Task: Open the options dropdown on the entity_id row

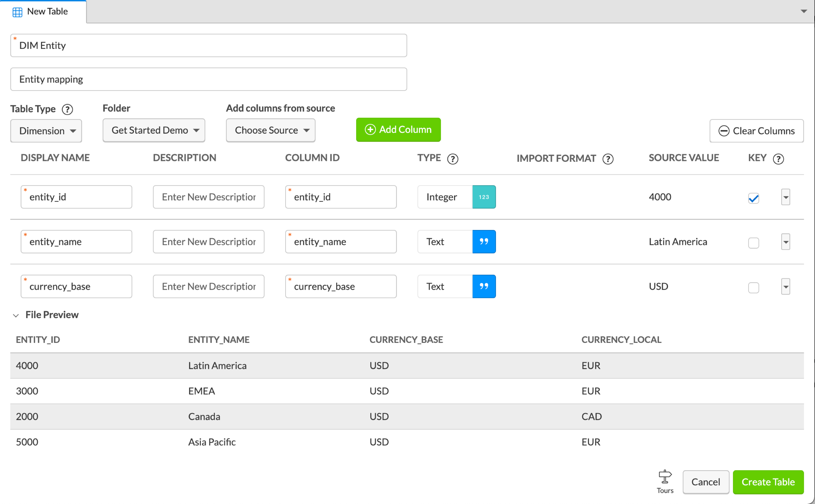Action: point(785,197)
